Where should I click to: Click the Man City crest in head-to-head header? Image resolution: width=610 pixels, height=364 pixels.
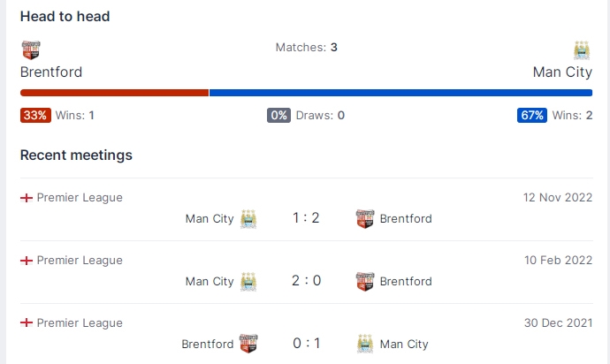coord(582,50)
